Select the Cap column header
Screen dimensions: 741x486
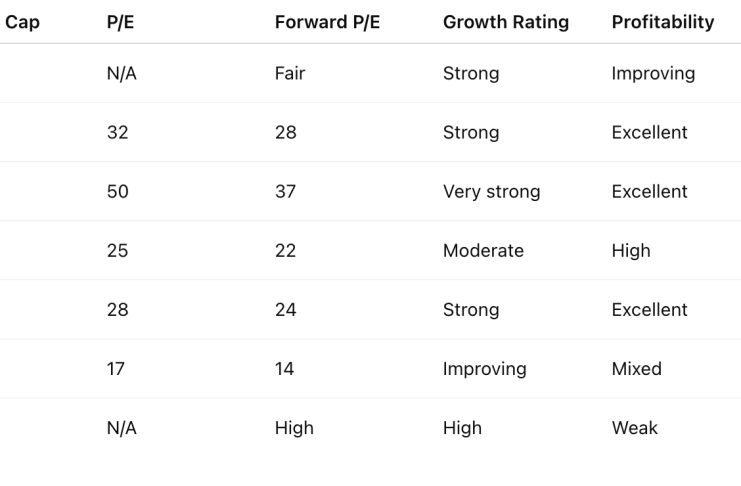23,22
